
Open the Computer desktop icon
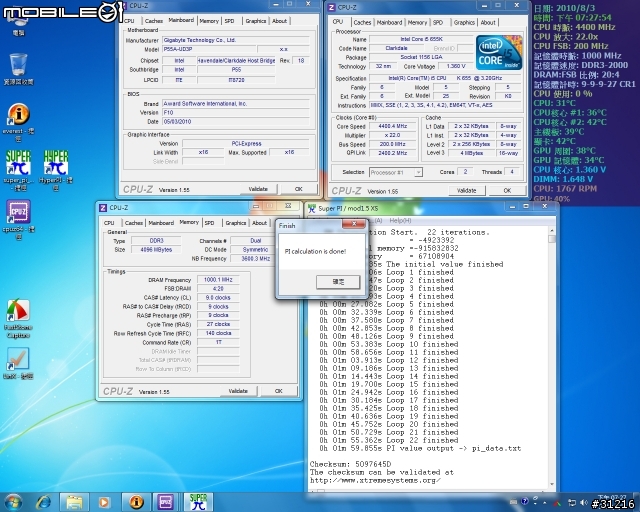click(18, 22)
